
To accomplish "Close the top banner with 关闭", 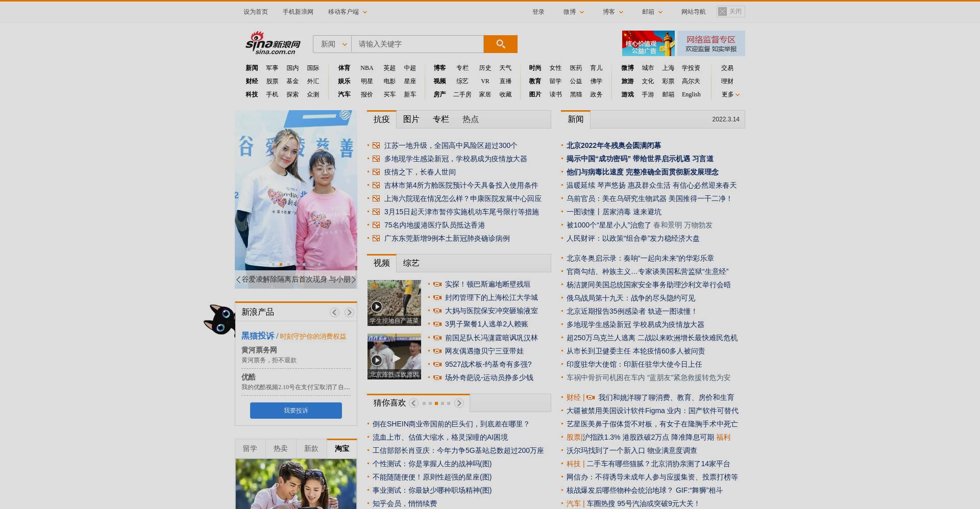I will 731,11.
